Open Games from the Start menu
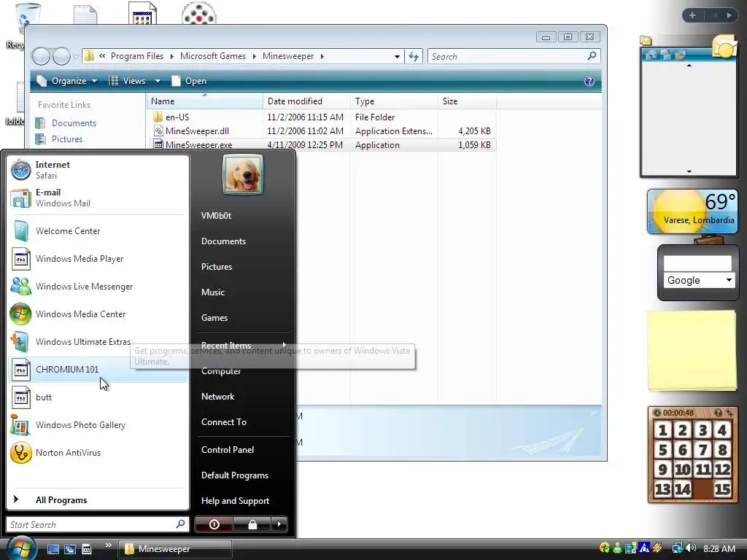 click(244, 318)
